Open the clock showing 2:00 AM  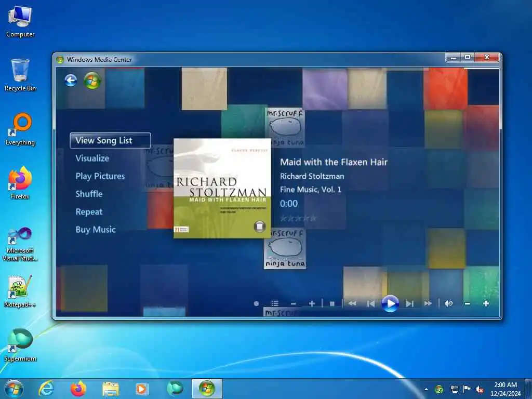pyautogui.click(x=506, y=389)
